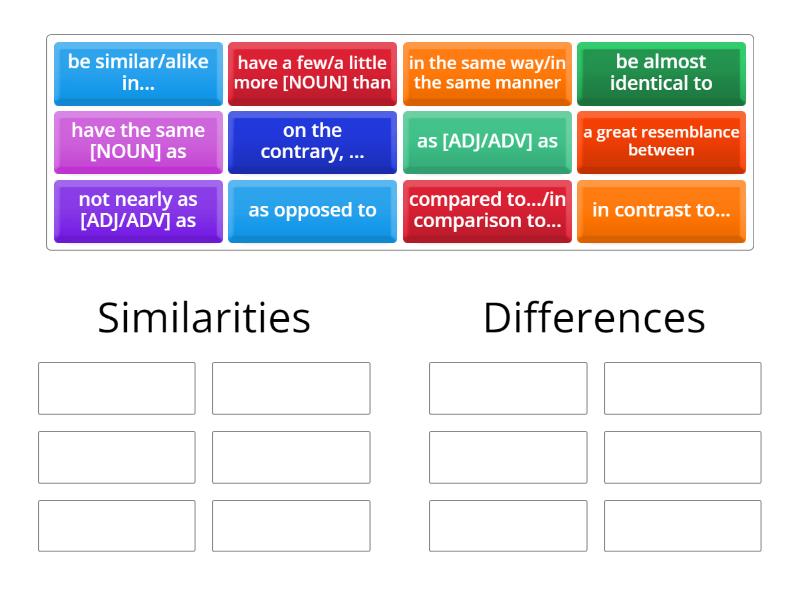Click the bottom-right empty slot under Differences
Screen dimensions: 800x600
point(682,524)
